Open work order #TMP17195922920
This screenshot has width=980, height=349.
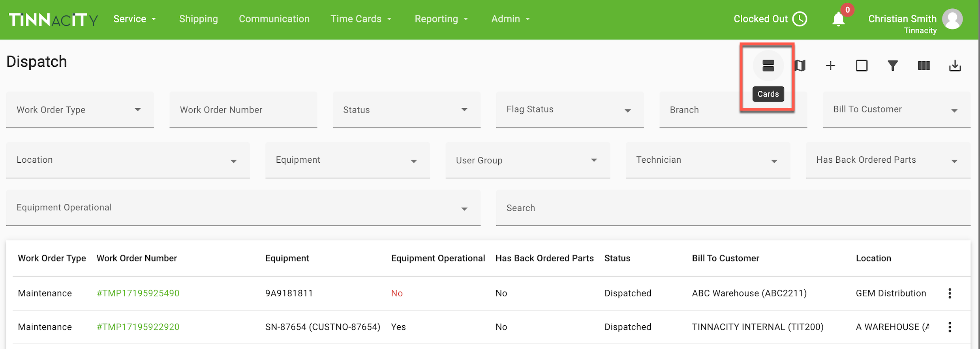(x=138, y=327)
